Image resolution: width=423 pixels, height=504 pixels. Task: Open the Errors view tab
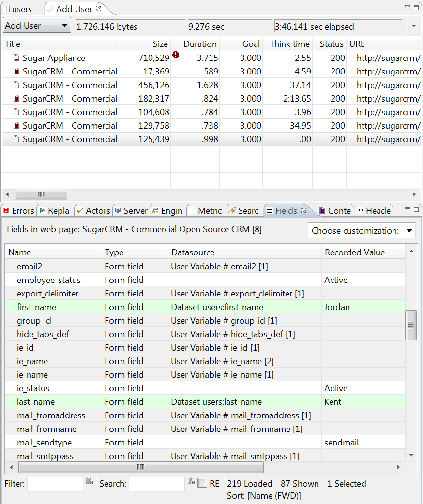tap(19, 210)
